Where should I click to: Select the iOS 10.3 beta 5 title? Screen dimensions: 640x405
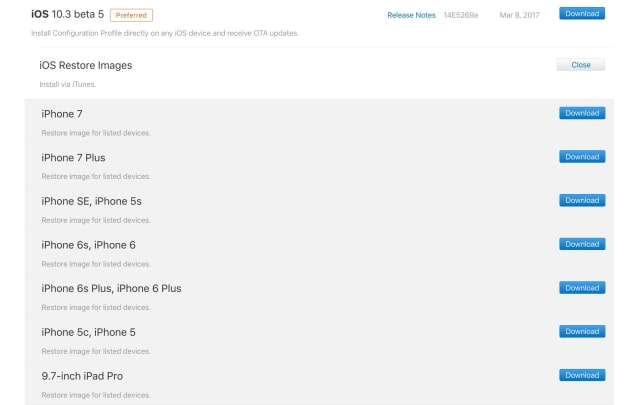(67, 14)
